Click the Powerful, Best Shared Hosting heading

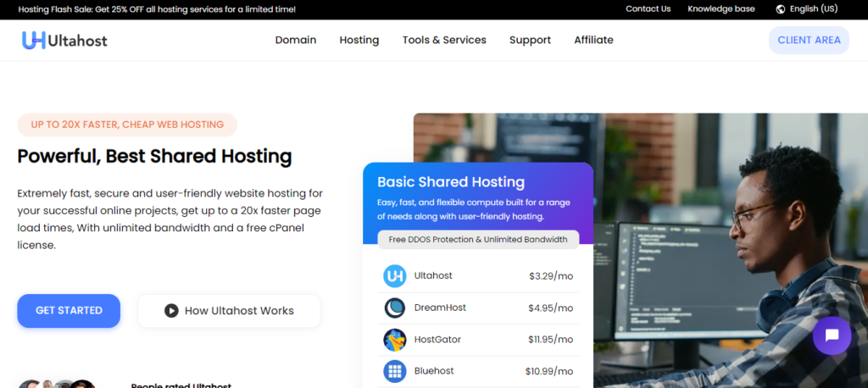pyautogui.click(x=154, y=157)
